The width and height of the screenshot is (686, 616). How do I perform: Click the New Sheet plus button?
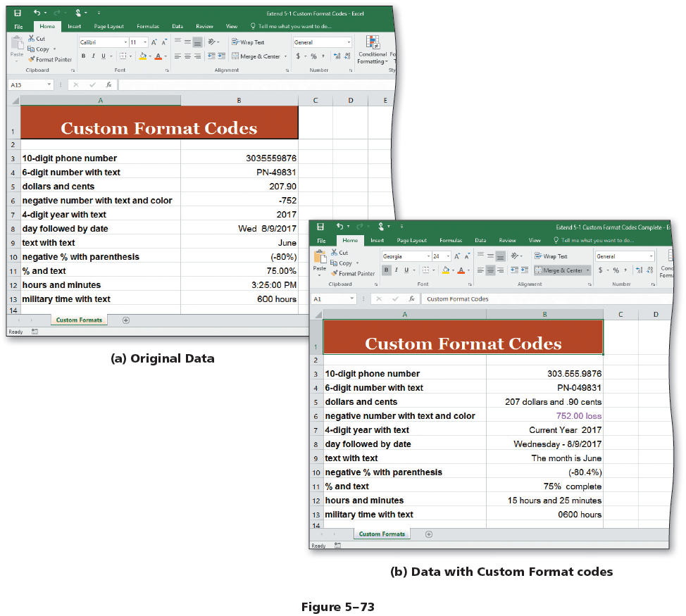click(x=125, y=320)
